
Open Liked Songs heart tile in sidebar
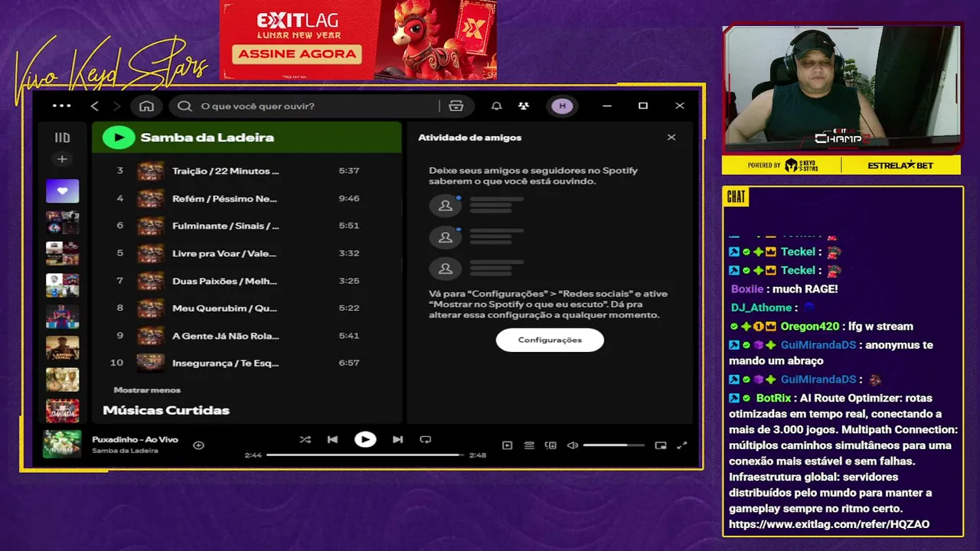[x=62, y=191]
